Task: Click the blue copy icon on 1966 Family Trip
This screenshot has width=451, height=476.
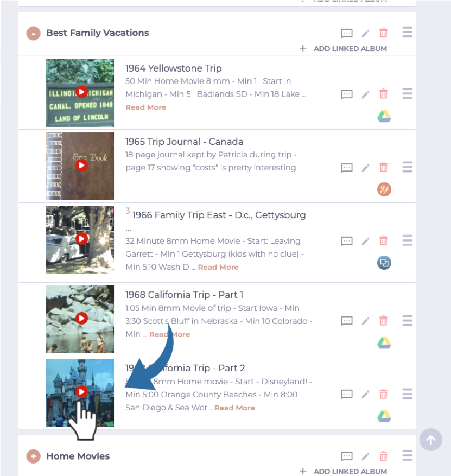Action: pos(384,263)
